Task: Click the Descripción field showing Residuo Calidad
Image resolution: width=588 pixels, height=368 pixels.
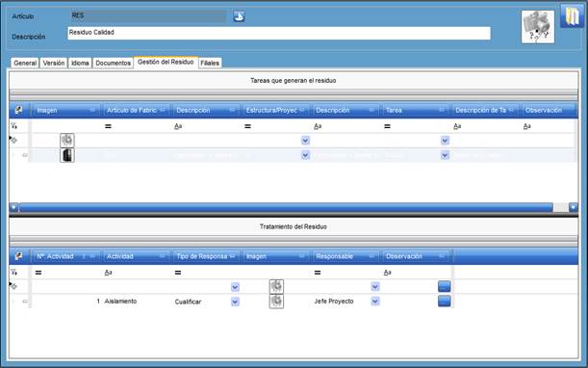Action: (x=279, y=33)
